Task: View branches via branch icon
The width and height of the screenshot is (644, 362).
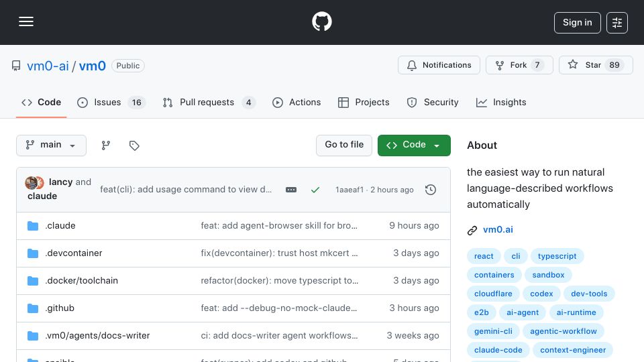Action: pos(106,145)
